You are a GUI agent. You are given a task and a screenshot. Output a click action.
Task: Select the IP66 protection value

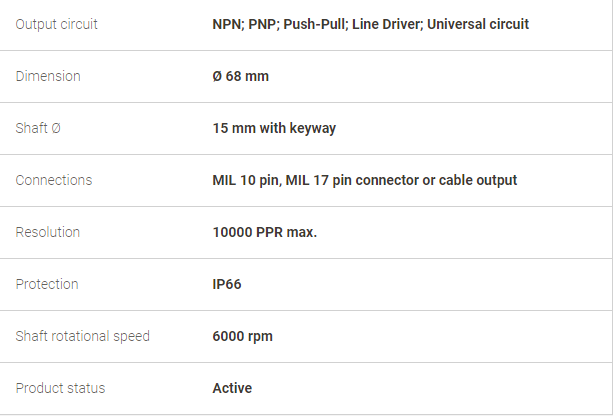[227, 284]
